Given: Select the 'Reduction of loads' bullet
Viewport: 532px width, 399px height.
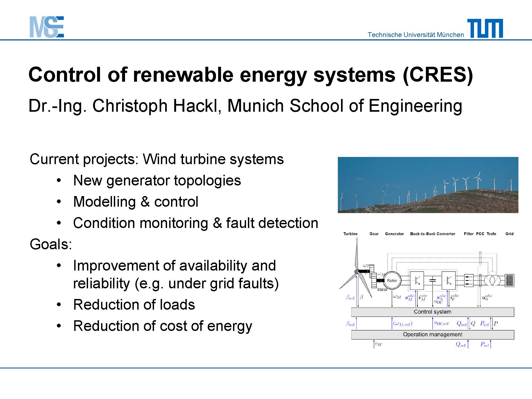Looking at the screenshot, I should coord(134,305).
